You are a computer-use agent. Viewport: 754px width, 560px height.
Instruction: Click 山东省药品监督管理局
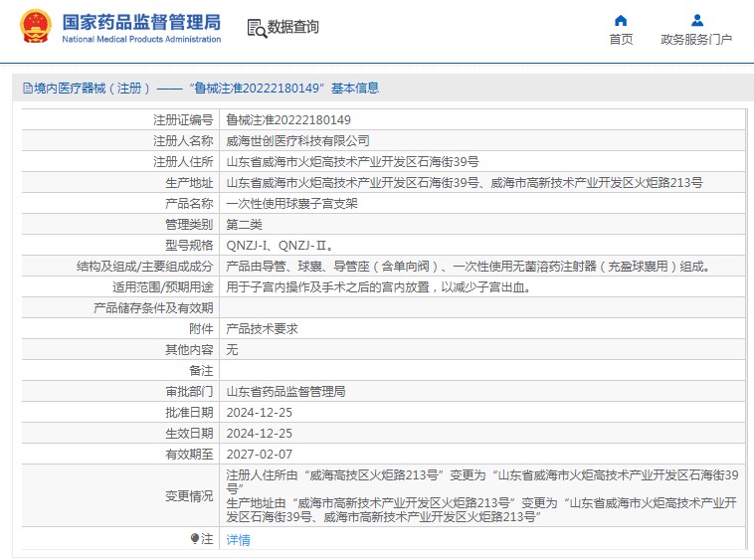click(285, 392)
